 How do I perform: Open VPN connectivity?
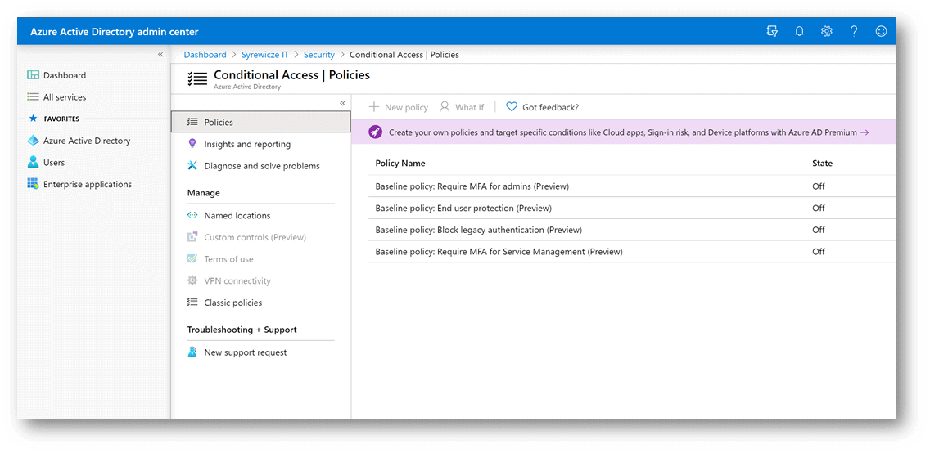click(x=237, y=281)
